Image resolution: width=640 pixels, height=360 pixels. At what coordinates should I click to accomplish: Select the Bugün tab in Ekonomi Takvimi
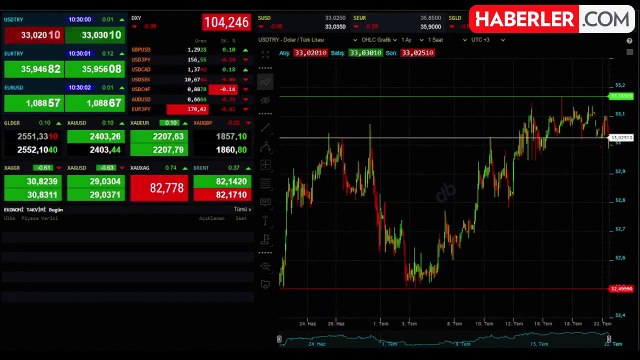[56, 210]
